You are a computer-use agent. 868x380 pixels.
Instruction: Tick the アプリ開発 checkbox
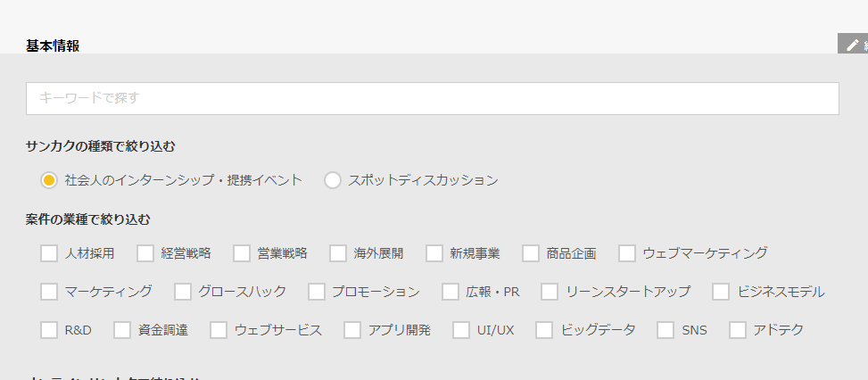352,330
